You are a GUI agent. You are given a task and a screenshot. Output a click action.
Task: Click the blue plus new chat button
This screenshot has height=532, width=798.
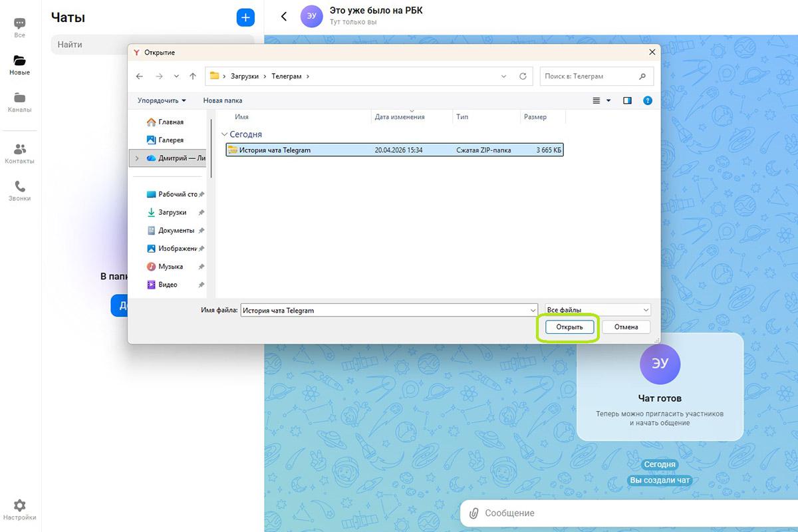pyautogui.click(x=245, y=17)
